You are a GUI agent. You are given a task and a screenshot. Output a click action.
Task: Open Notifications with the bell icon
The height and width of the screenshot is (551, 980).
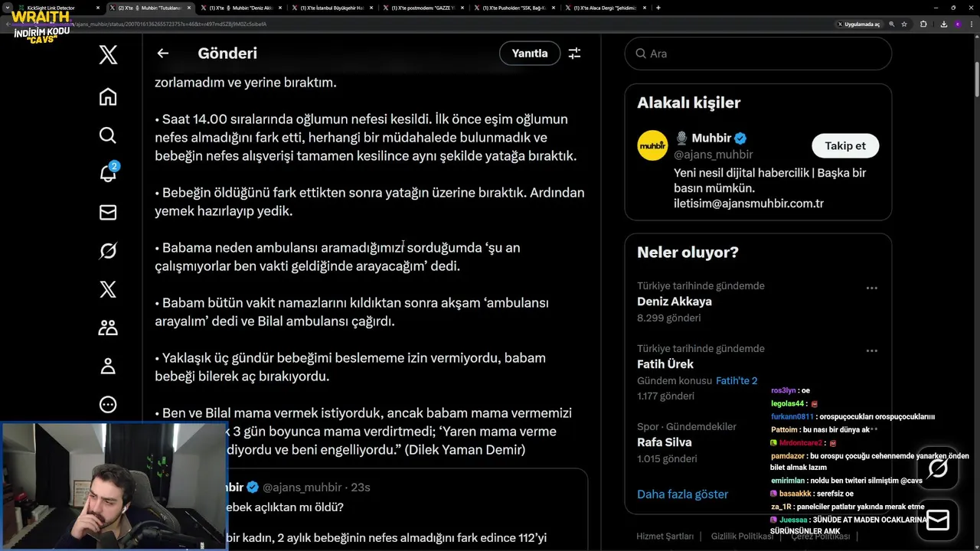pyautogui.click(x=108, y=174)
